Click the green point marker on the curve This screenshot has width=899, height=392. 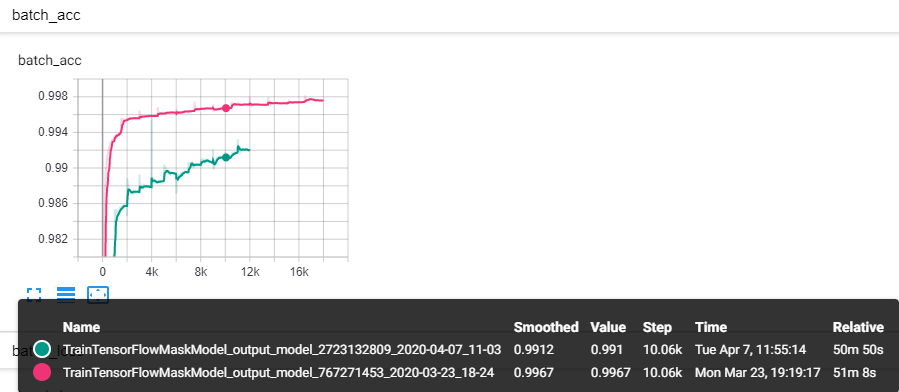(x=226, y=157)
